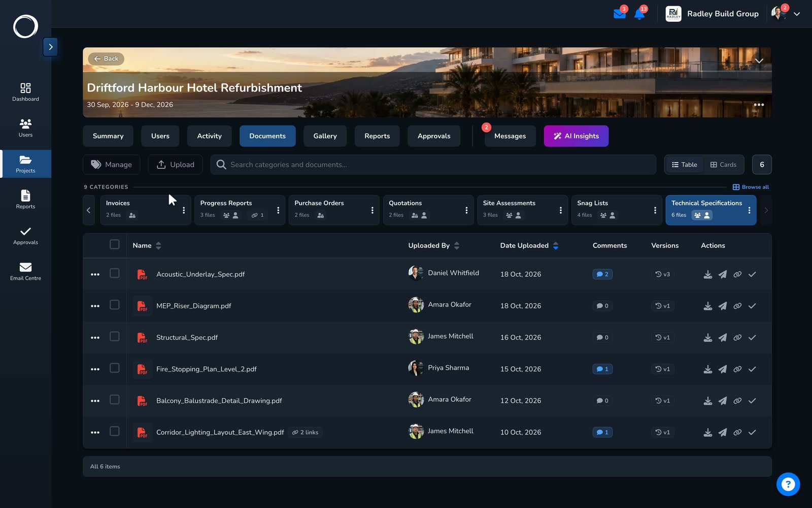Switch to the Gallery tab
Viewport: 812px width, 508px height.
325,136
